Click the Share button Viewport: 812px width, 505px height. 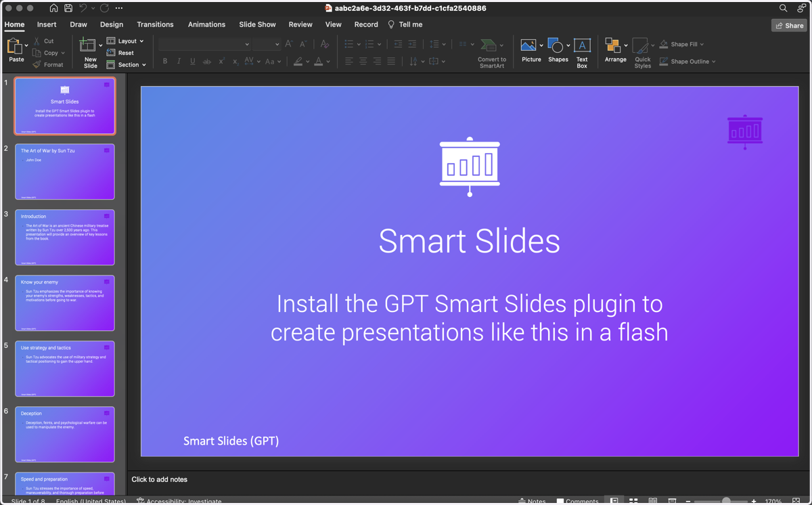[x=789, y=25]
